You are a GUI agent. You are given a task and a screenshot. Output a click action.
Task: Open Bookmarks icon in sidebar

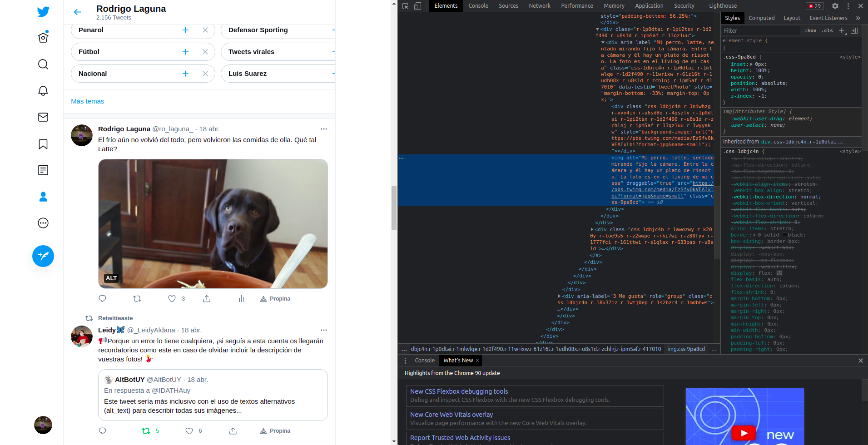tap(43, 144)
